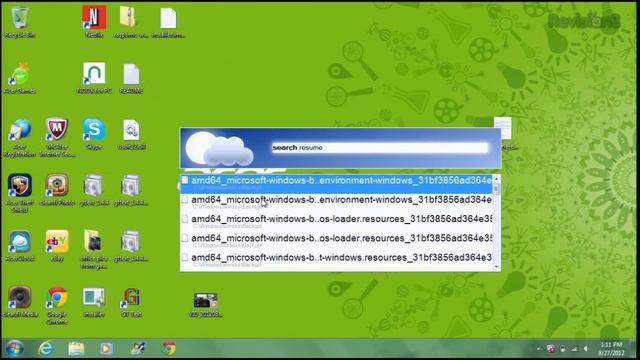The width and height of the screenshot is (640, 360).
Task: Click the AcerCloud cloud logo in search box
Action: click(219, 149)
